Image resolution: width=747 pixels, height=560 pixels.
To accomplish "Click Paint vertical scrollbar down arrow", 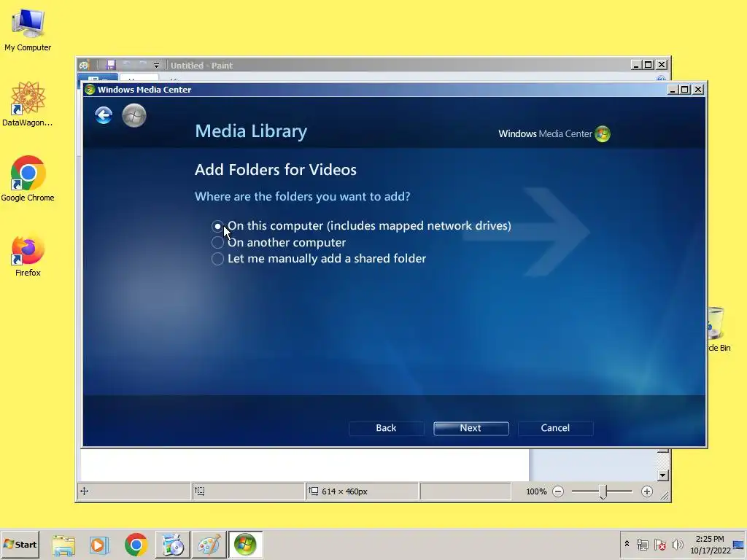I will (x=662, y=475).
